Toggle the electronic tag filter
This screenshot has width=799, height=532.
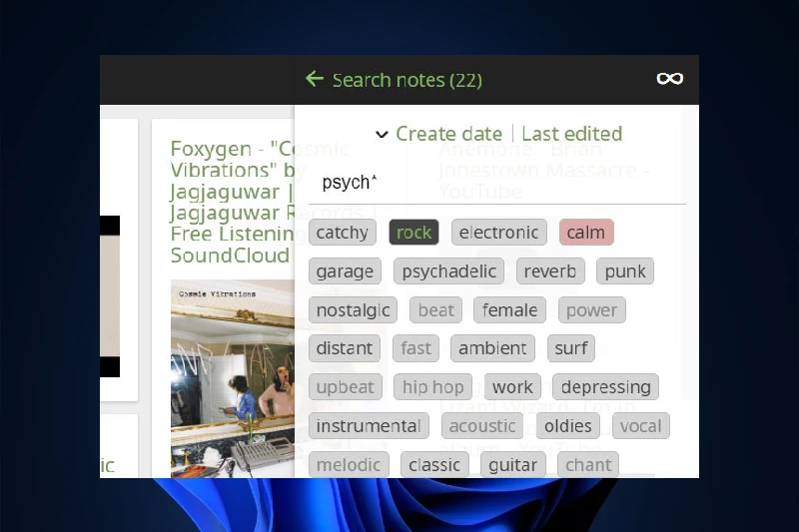click(498, 233)
